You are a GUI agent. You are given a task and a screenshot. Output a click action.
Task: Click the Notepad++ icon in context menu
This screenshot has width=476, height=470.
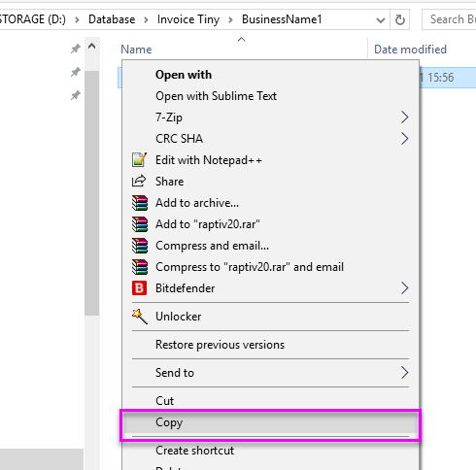[139, 160]
